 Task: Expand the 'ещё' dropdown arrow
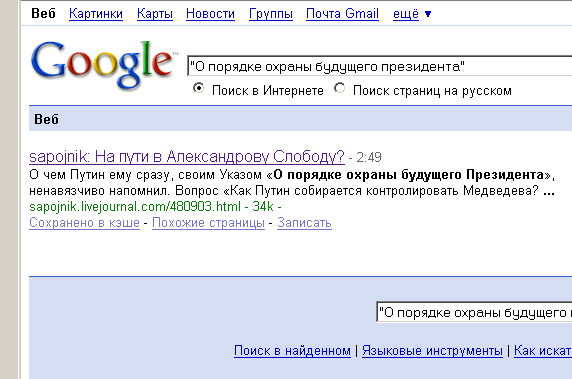(428, 14)
